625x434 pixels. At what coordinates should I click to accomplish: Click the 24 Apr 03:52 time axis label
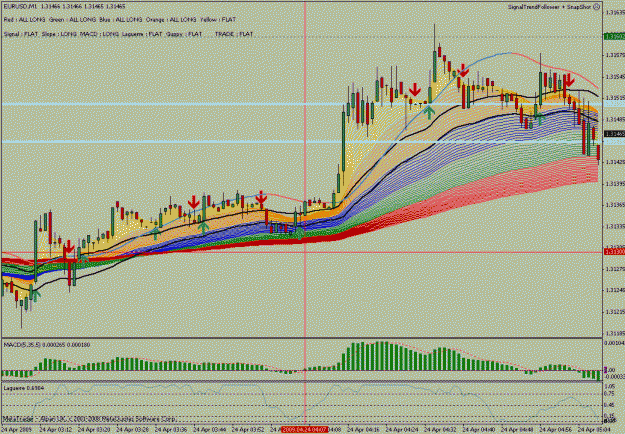[x=248, y=430]
